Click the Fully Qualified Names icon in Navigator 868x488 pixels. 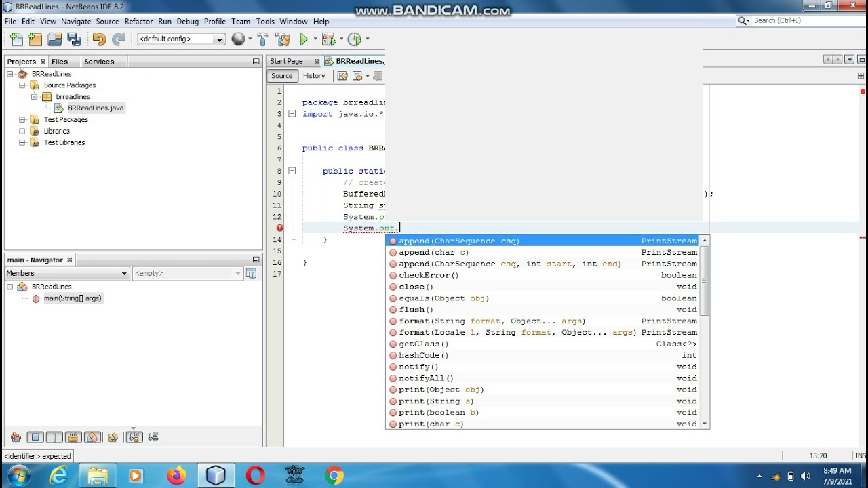113,437
